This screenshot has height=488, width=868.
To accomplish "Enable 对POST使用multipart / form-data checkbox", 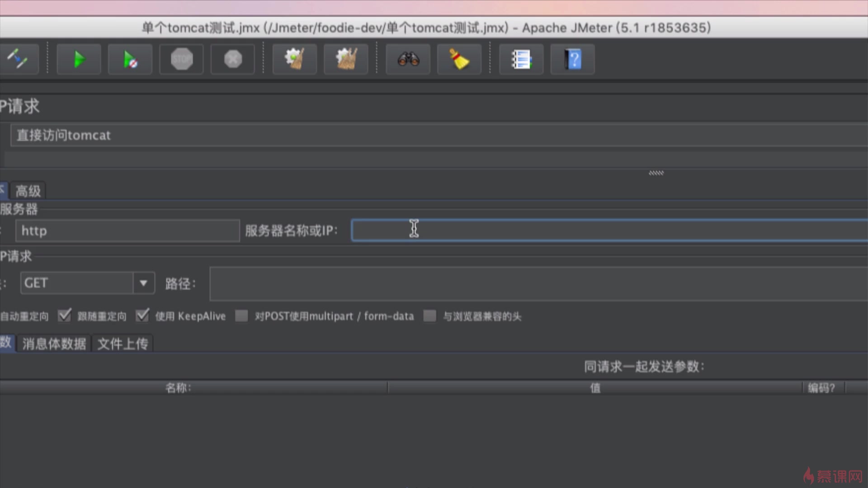I will pos(242,316).
